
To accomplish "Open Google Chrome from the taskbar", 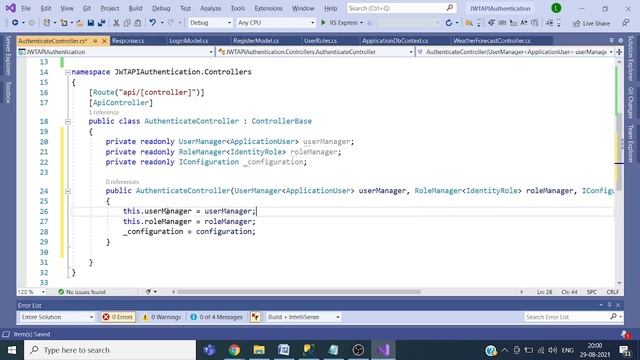I will click(234, 350).
